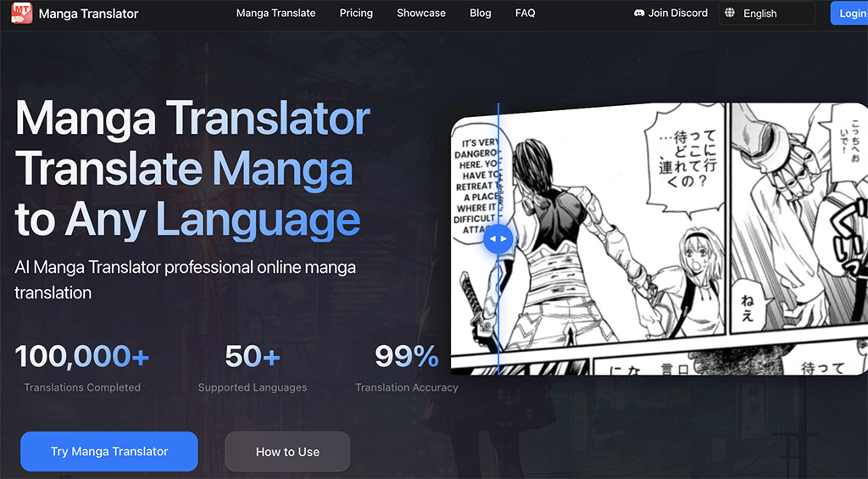The height and width of the screenshot is (479, 868).
Task: Click the Discord icon in the header
Action: 639,13
